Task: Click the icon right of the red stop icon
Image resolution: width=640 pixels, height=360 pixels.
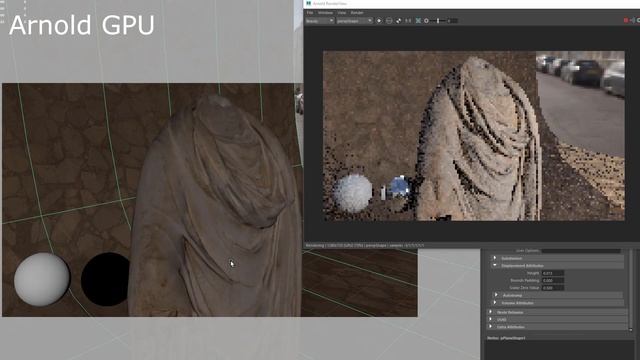Action: click(x=632, y=20)
